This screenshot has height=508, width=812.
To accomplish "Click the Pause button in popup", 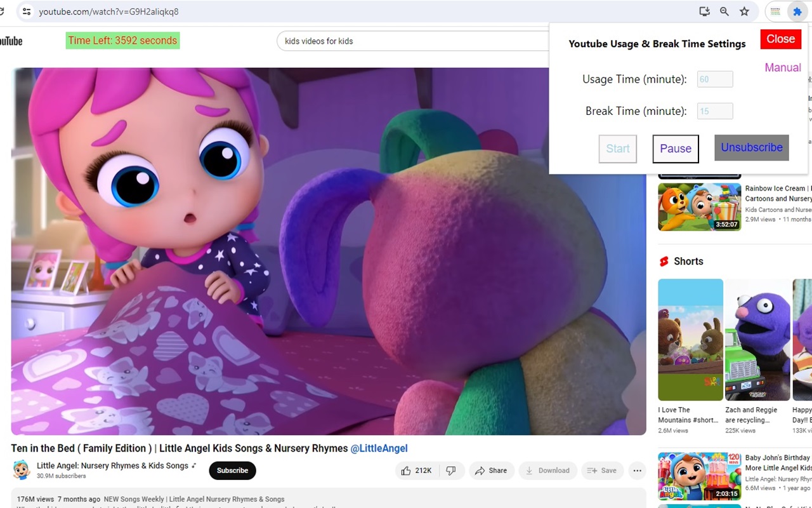I will pos(676,149).
